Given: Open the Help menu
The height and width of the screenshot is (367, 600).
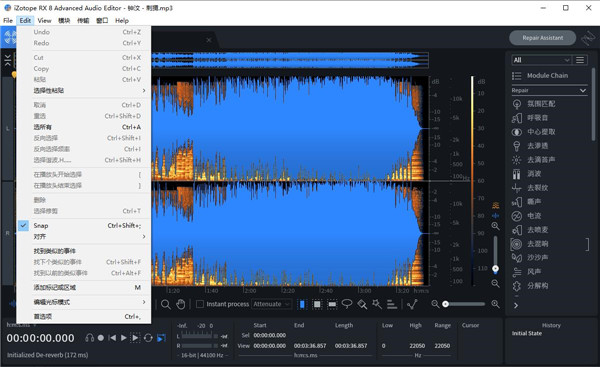Looking at the screenshot, I should 122,21.
